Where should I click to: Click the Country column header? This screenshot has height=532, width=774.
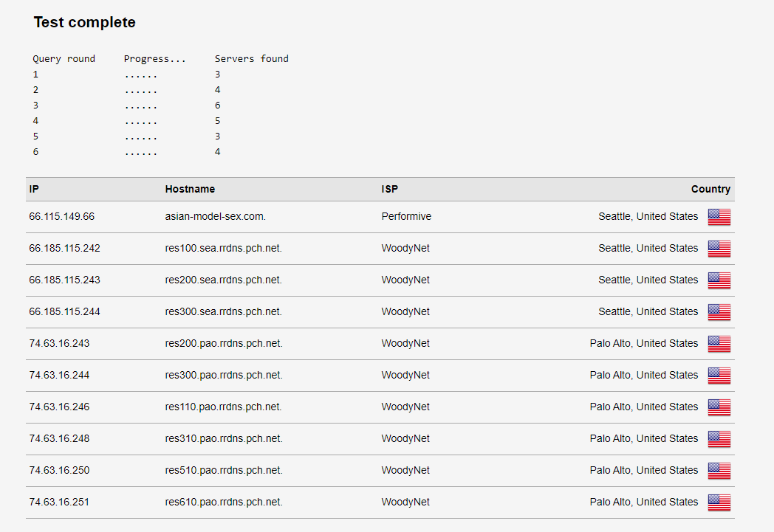tap(710, 190)
